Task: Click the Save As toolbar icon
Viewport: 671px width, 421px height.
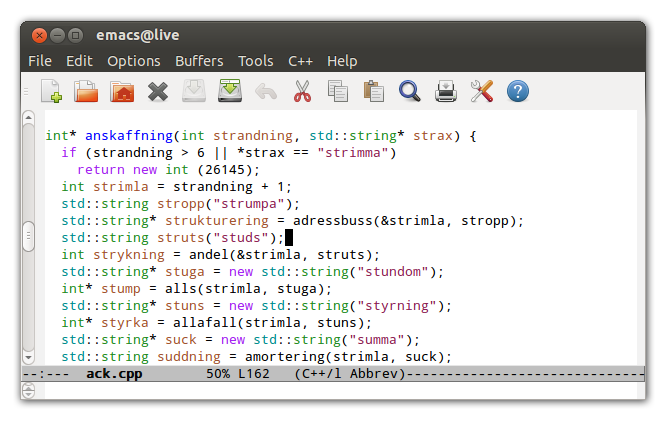Action: pos(230,92)
